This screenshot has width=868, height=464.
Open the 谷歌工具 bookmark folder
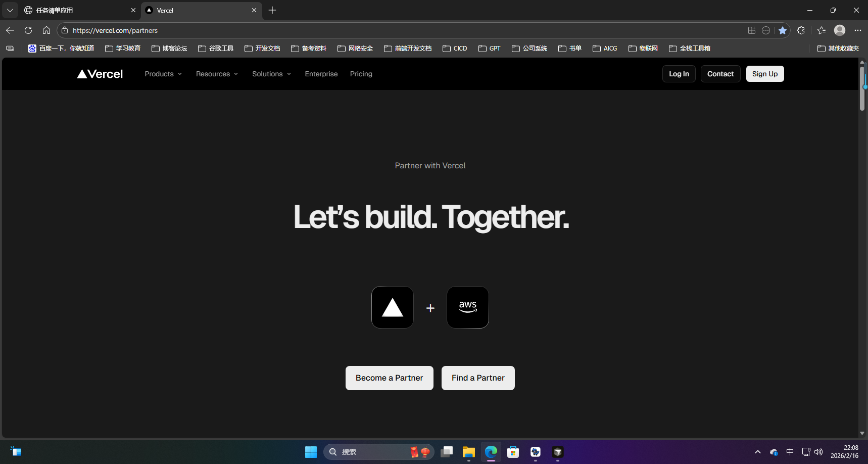216,49
